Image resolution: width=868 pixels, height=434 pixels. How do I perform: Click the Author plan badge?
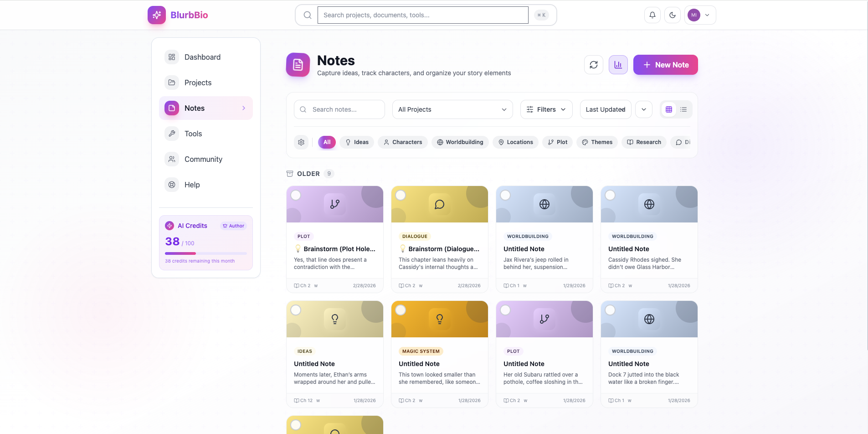[233, 226]
